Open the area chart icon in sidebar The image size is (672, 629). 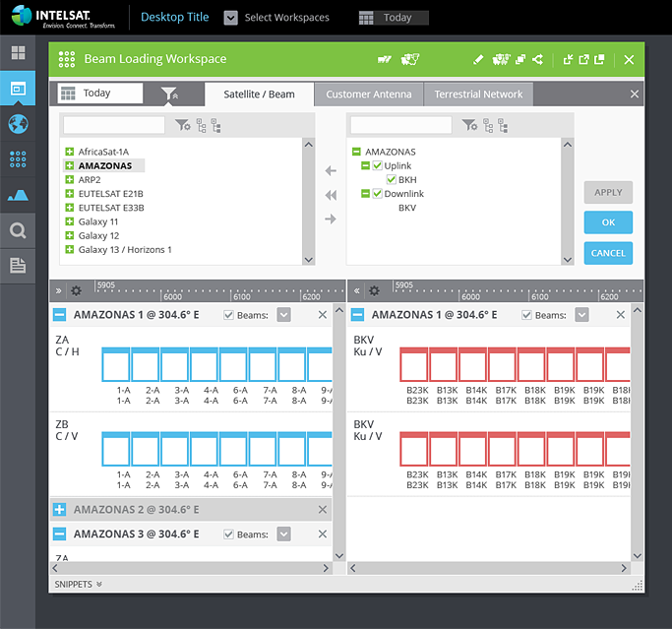click(18, 195)
